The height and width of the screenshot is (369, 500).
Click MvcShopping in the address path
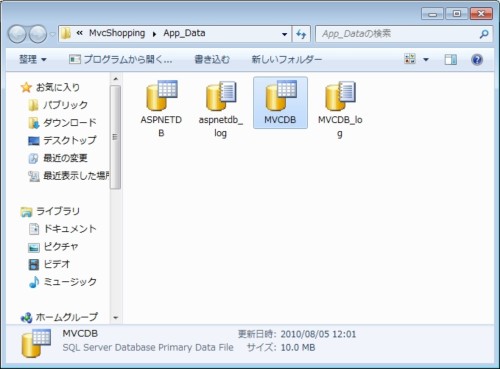click(x=117, y=33)
